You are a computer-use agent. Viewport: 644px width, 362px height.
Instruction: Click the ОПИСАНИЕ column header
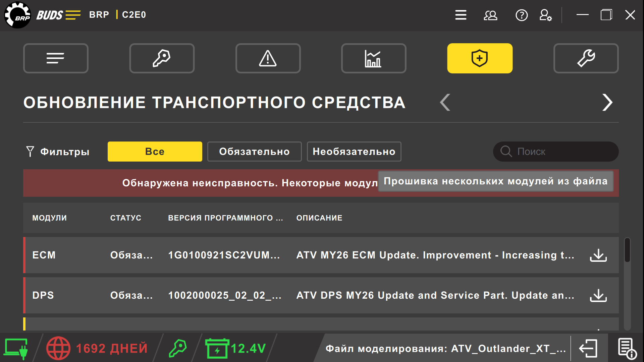tap(319, 218)
